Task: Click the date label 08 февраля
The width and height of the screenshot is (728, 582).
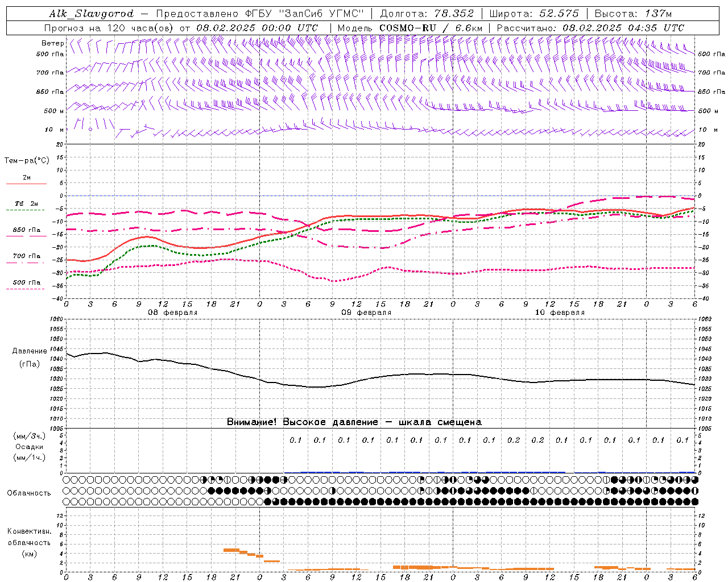Action: pos(173,313)
